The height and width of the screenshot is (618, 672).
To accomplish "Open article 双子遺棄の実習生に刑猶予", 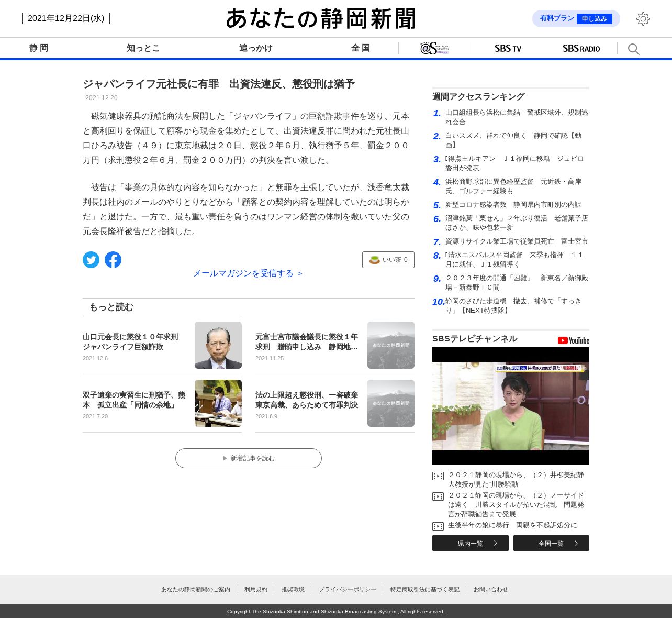I will [x=134, y=400].
